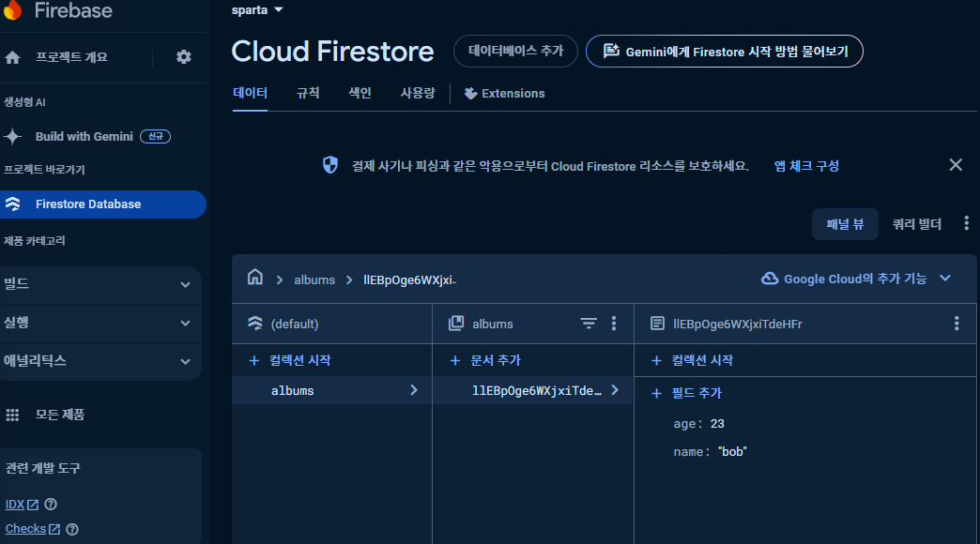Open the IDX link
Viewport: 980px width, 544px height.
pos(22,505)
